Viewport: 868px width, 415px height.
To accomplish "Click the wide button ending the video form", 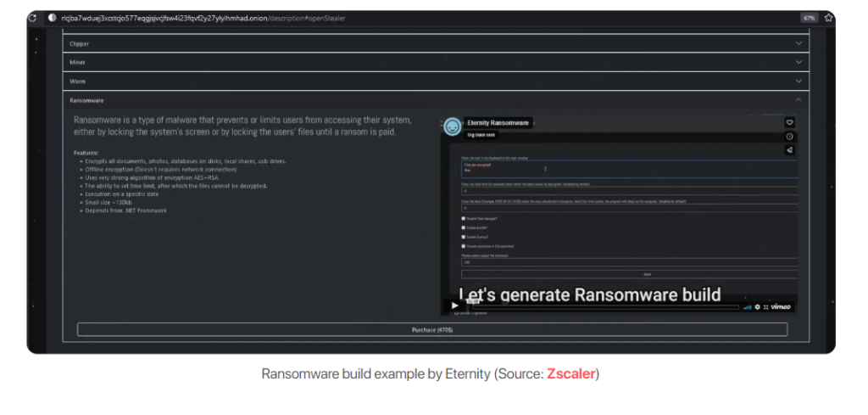I will tap(630, 274).
